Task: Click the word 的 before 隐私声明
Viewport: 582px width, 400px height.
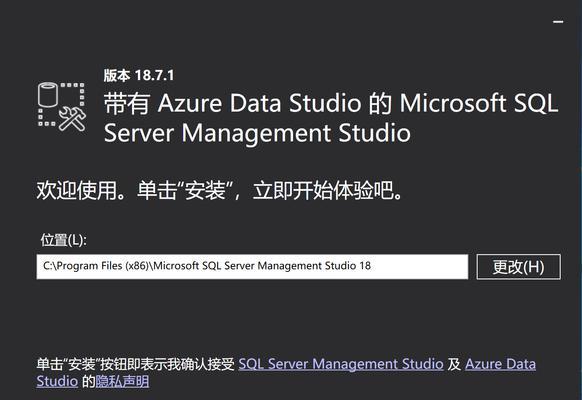Action: click(x=88, y=381)
